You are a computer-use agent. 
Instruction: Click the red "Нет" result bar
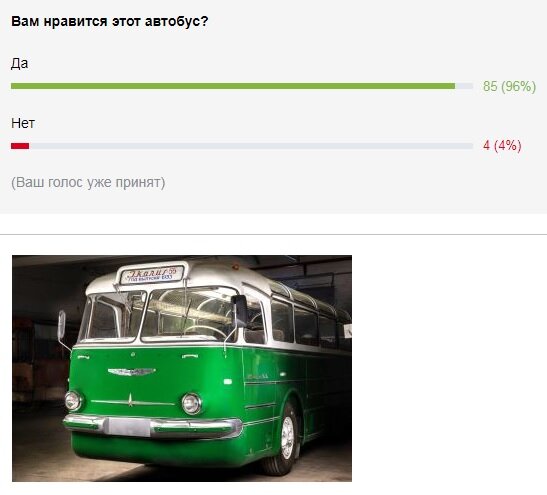coord(20,146)
